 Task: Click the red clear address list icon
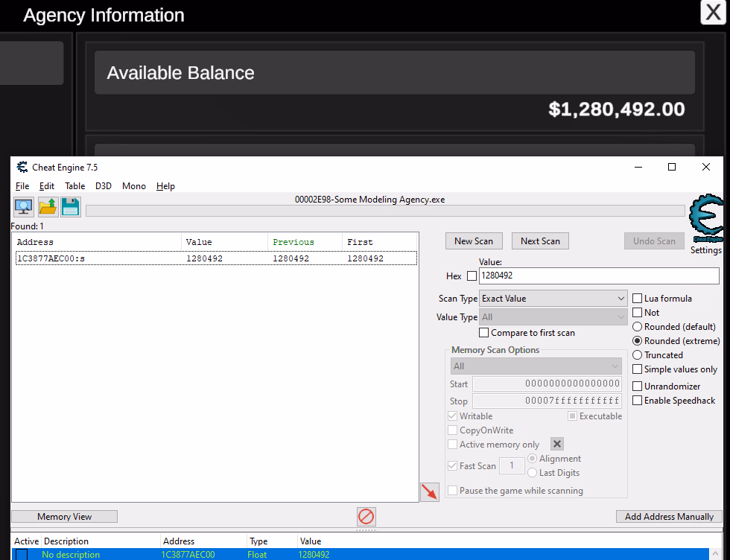(x=366, y=517)
